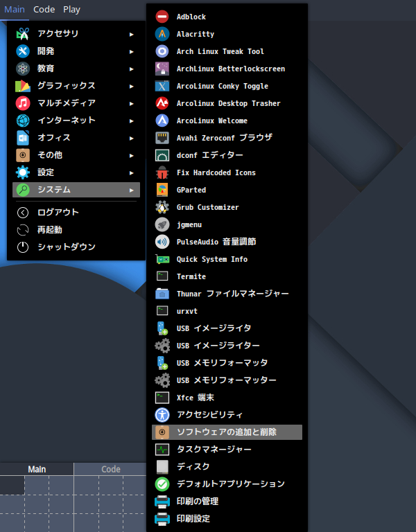The height and width of the screenshot is (532, 416).
Task: Click the 印刷の管理 printer icon
Action: [162, 501]
